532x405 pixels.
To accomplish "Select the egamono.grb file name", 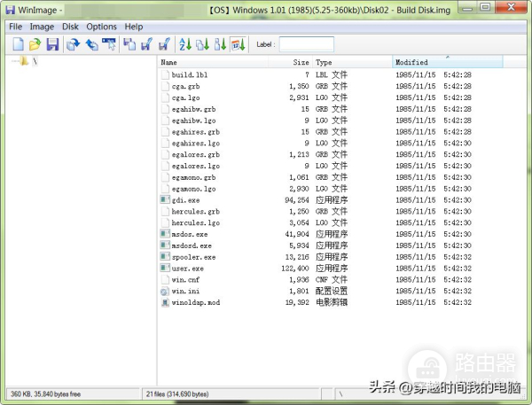I will coord(193,177).
